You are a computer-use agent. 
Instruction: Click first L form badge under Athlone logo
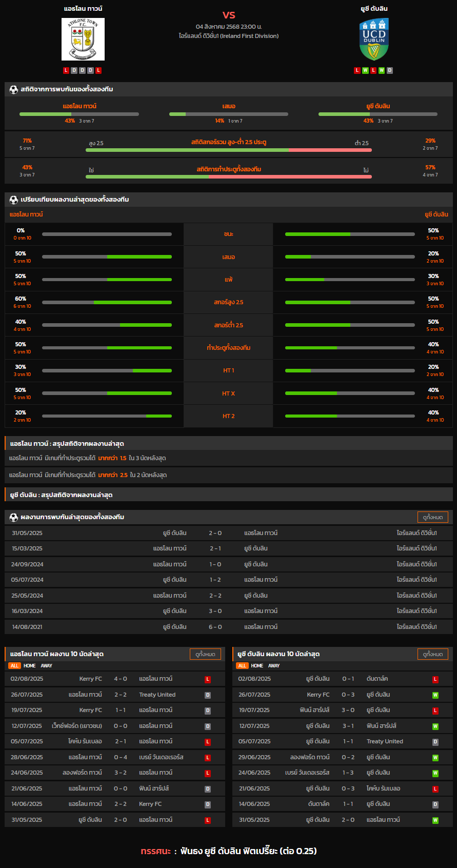66,70
